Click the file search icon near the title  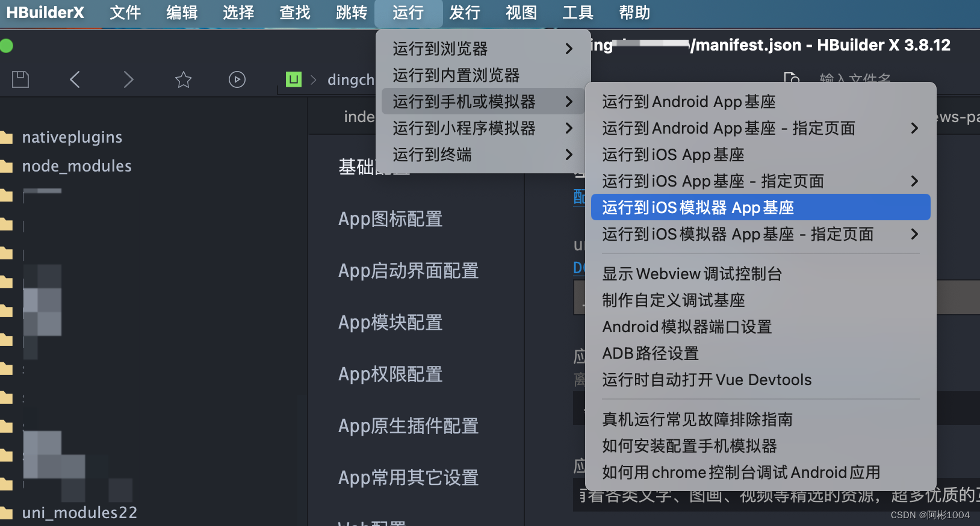[x=792, y=78]
